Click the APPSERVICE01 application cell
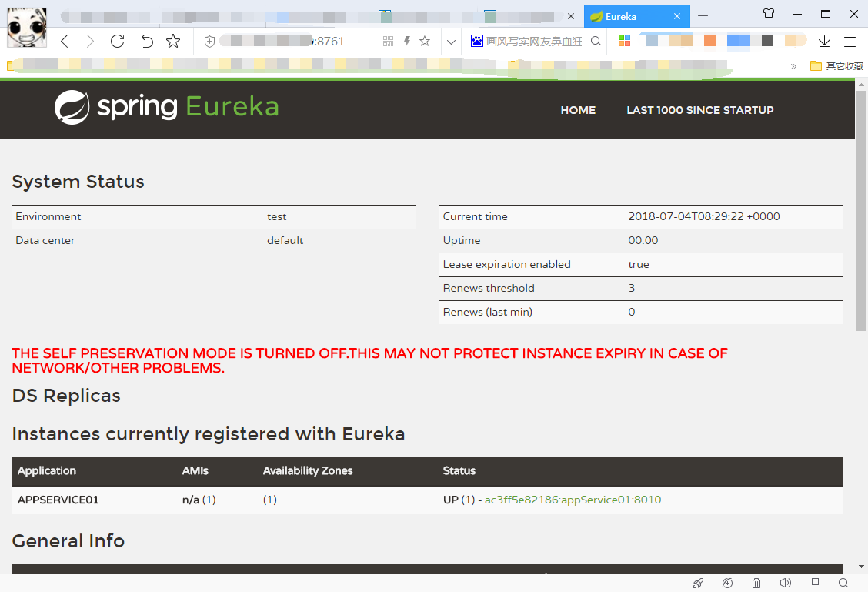 click(x=58, y=500)
